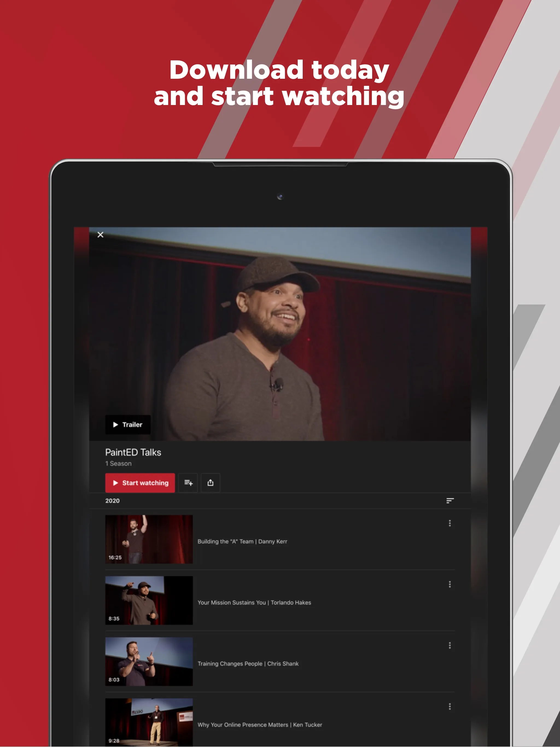This screenshot has height=747, width=560.
Task: Click the three-dot menu icon for Torlando Hakes
Action: click(450, 585)
